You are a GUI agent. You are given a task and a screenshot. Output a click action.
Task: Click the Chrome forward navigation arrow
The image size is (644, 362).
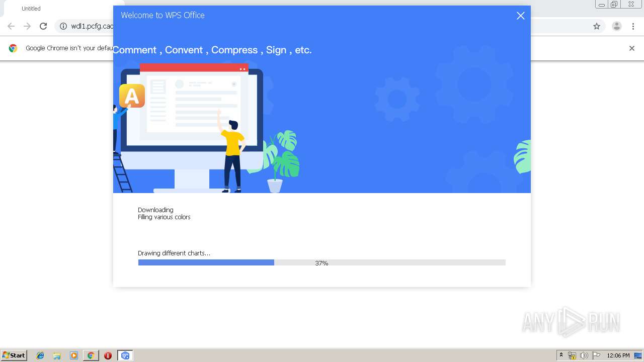(27, 26)
